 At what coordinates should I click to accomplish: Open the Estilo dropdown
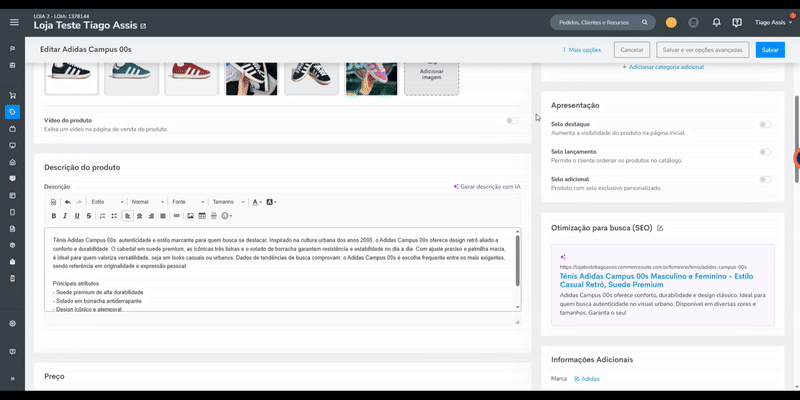tap(107, 202)
